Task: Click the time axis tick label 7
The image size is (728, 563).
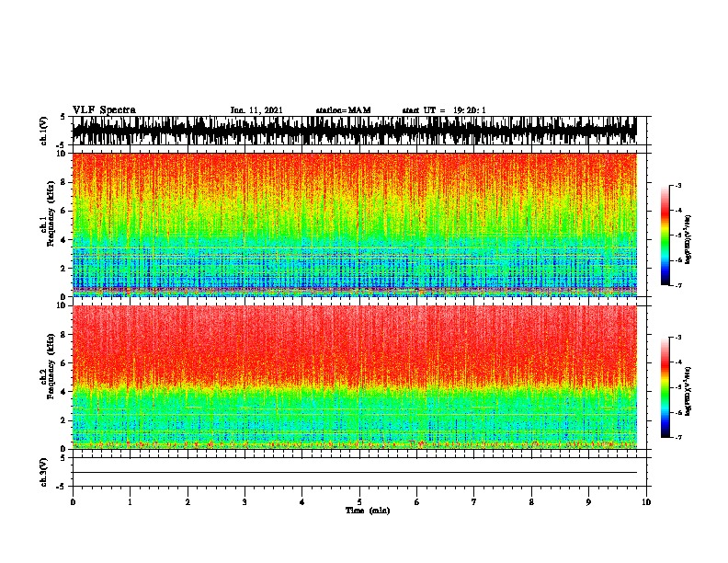Action: point(474,502)
